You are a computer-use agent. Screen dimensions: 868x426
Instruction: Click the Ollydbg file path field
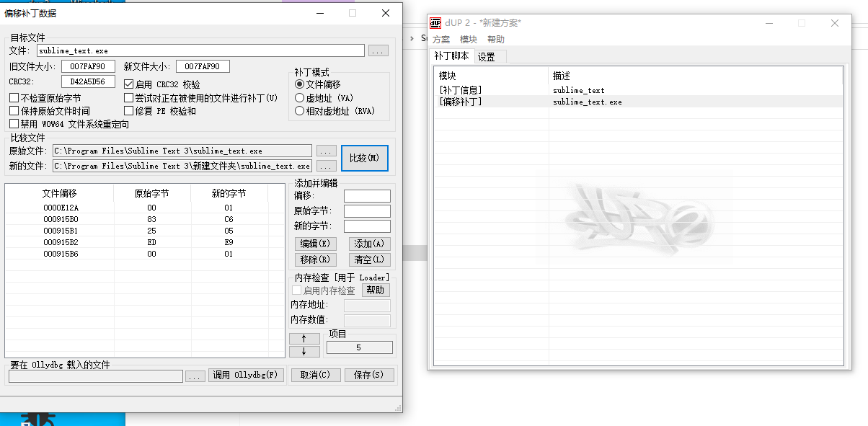(x=96, y=376)
